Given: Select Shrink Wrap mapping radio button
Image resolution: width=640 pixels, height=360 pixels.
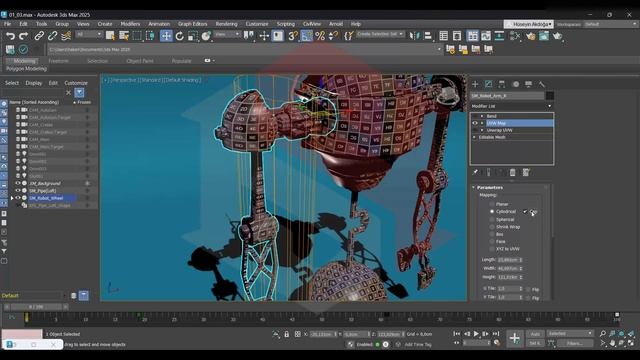Looking at the screenshot, I should coord(492,227).
